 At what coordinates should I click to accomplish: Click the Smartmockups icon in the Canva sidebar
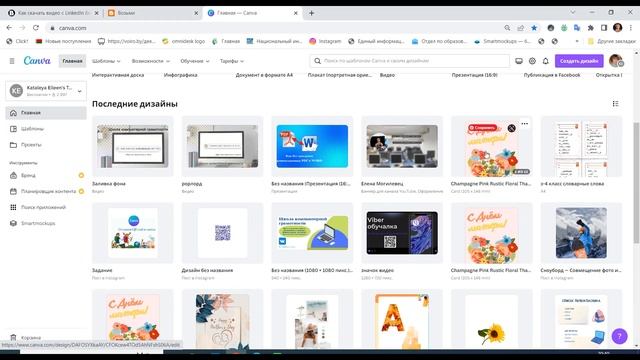click(x=13, y=223)
